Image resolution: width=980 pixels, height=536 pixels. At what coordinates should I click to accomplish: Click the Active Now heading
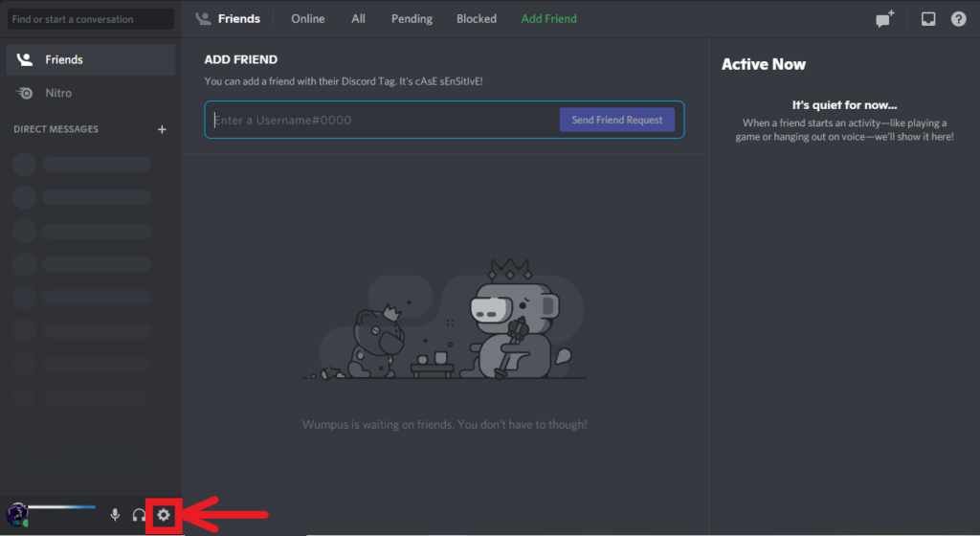click(x=763, y=64)
